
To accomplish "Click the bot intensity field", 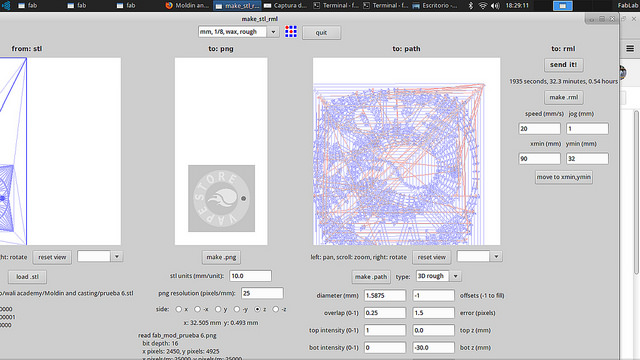I will coord(385,348).
